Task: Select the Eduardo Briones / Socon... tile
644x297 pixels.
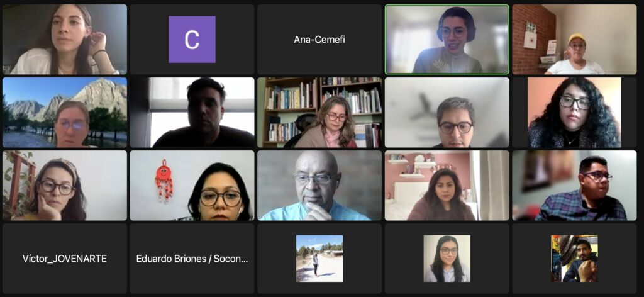Action: tap(192, 259)
